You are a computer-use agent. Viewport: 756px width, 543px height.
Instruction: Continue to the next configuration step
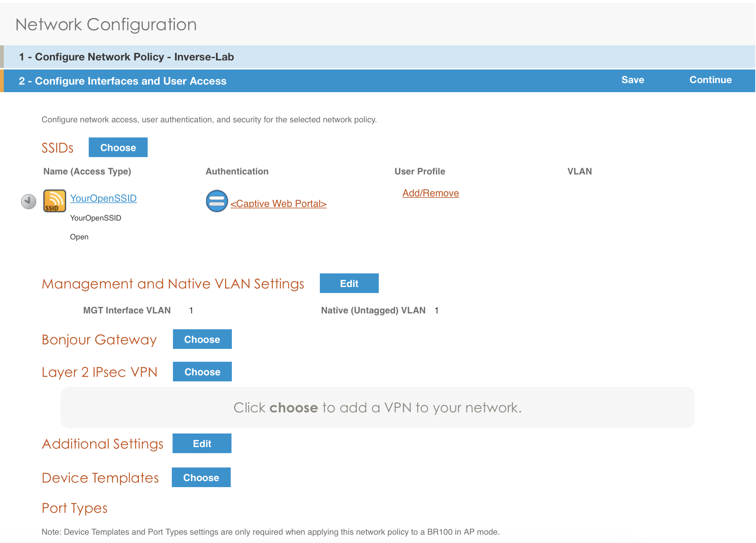[x=710, y=80]
